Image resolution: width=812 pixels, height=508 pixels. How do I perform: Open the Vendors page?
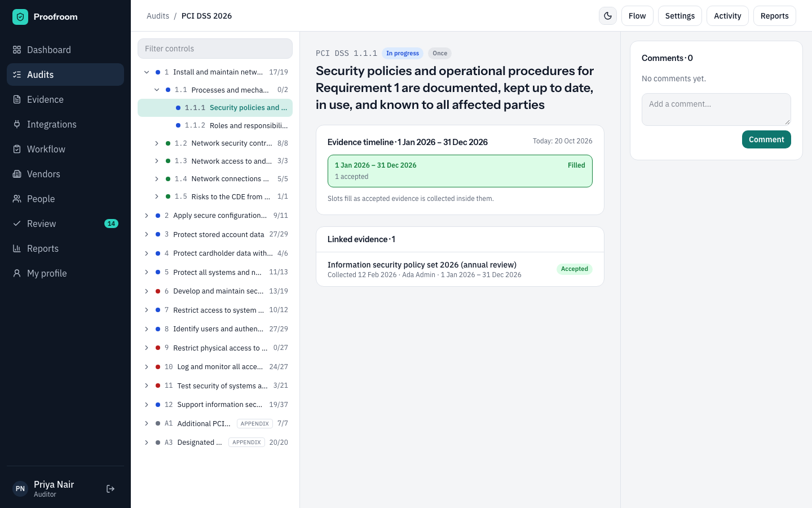point(65,174)
